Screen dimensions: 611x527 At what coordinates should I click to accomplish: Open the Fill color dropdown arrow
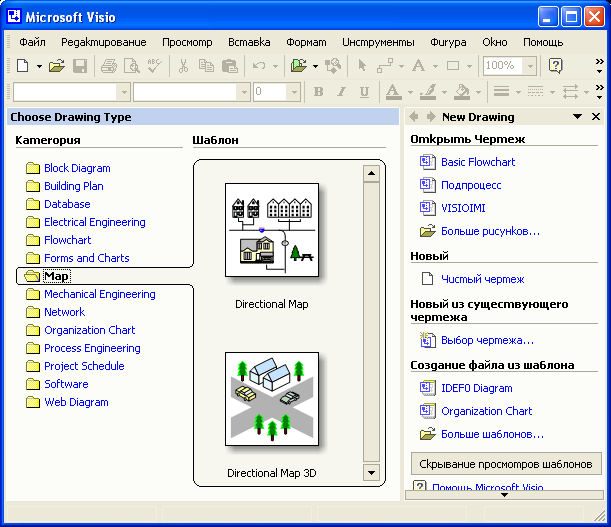(x=479, y=92)
